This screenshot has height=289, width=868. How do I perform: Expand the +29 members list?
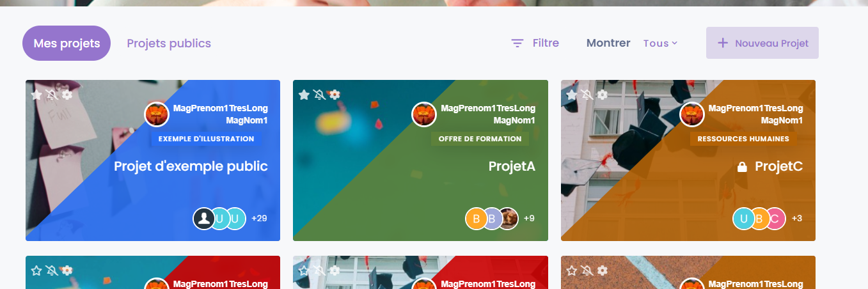(x=259, y=218)
